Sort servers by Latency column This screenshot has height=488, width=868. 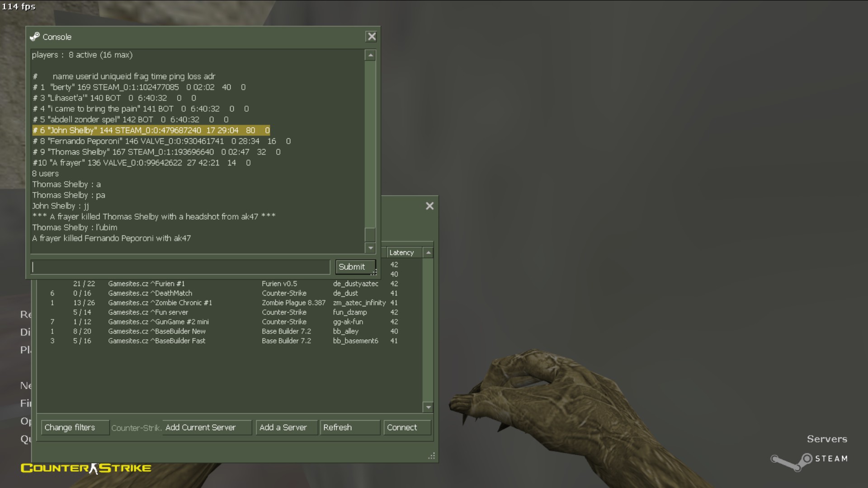(404, 253)
